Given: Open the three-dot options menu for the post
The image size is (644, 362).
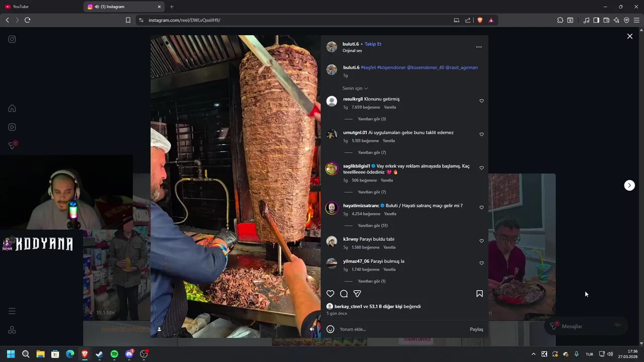Looking at the screenshot, I should (x=479, y=47).
